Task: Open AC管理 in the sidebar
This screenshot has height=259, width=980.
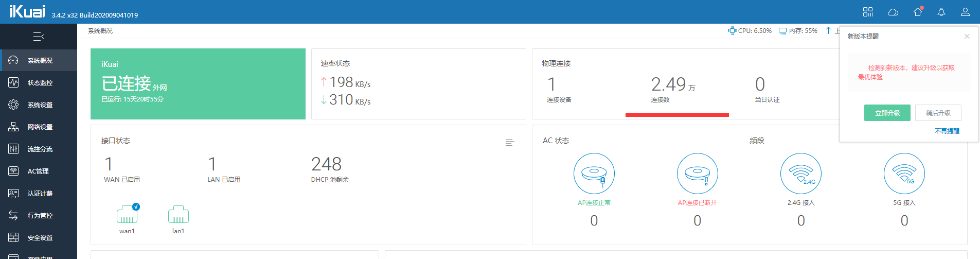Action: (39, 171)
